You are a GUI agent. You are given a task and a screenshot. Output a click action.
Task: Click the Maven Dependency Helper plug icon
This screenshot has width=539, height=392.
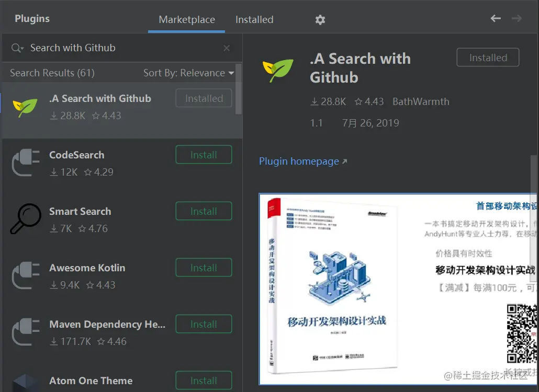(26, 332)
